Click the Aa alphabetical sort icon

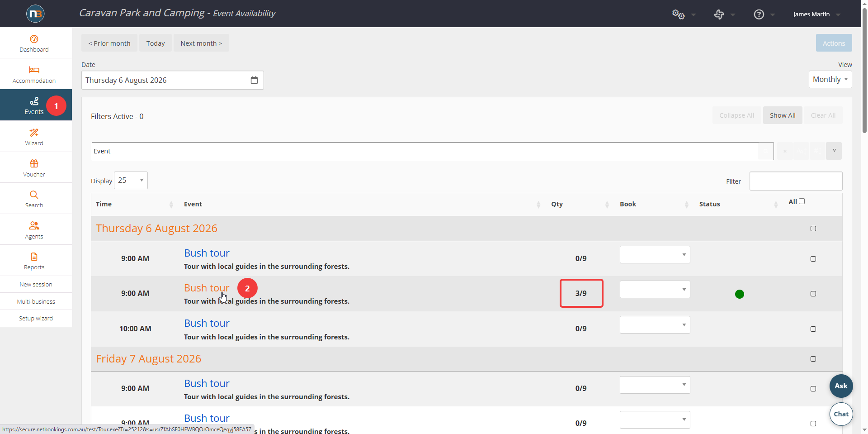pyautogui.click(x=802, y=151)
